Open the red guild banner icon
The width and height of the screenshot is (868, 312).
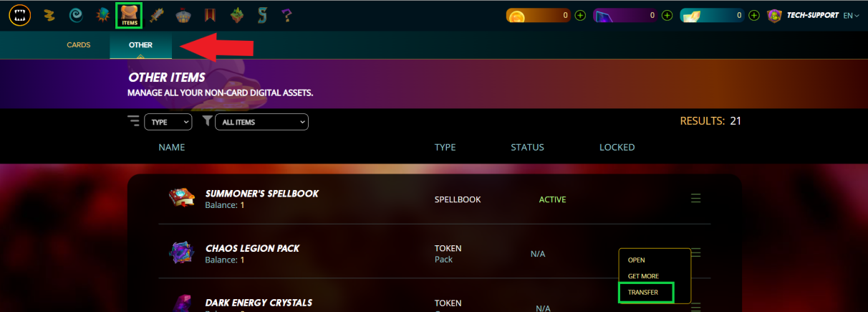tap(210, 14)
